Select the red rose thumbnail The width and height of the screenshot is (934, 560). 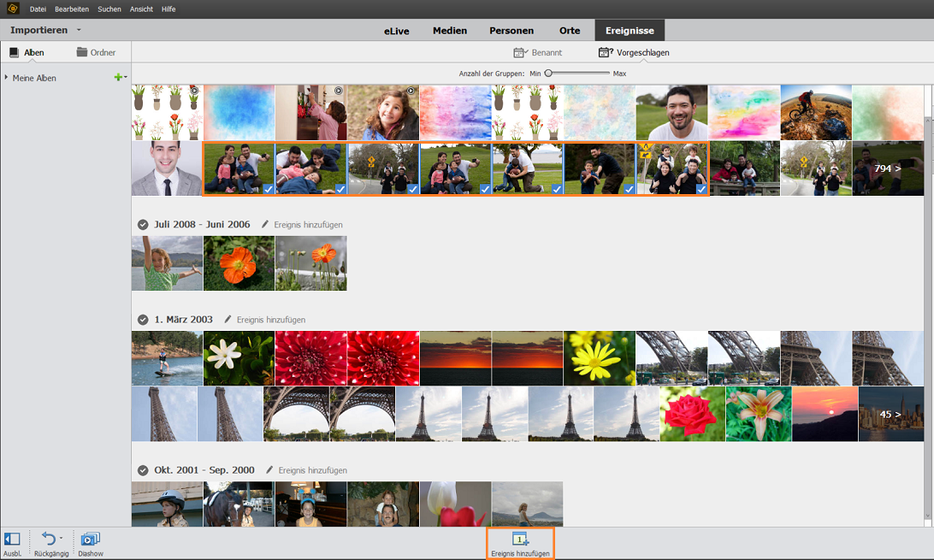pyautogui.click(x=692, y=414)
